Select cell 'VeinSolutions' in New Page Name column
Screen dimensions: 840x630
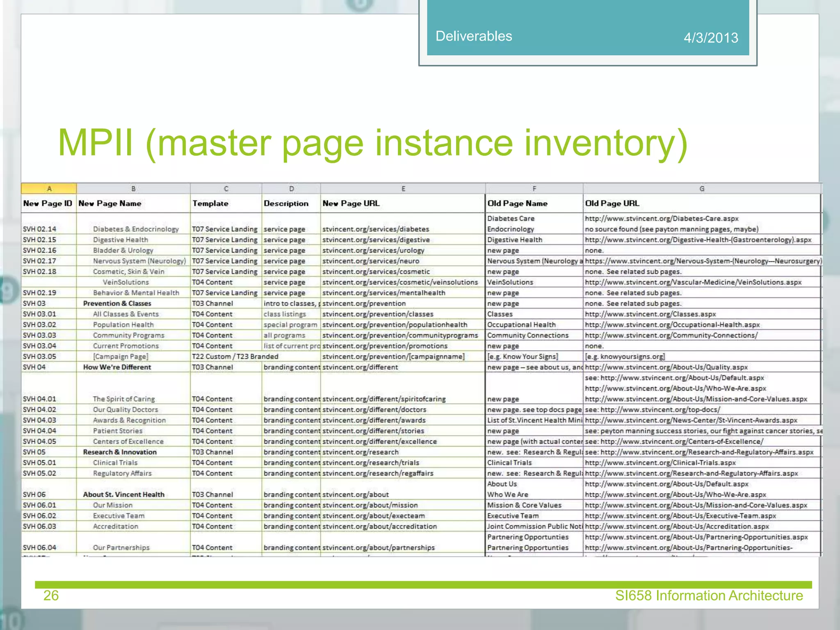[133, 282]
